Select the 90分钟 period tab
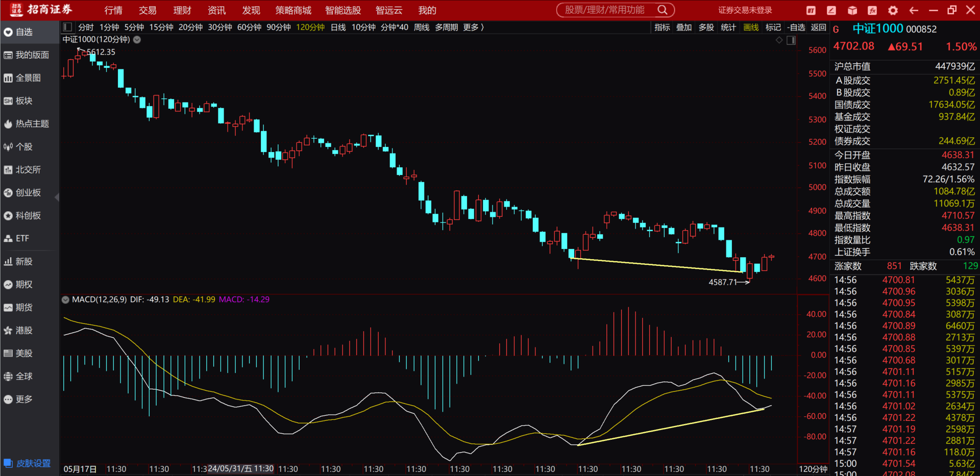 point(279,27)
